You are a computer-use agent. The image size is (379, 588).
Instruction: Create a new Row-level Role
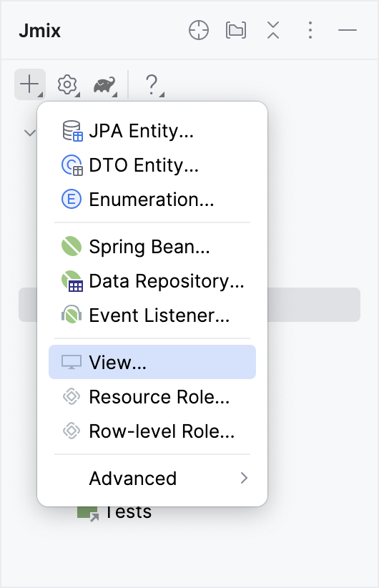click(x=152, y=431)
